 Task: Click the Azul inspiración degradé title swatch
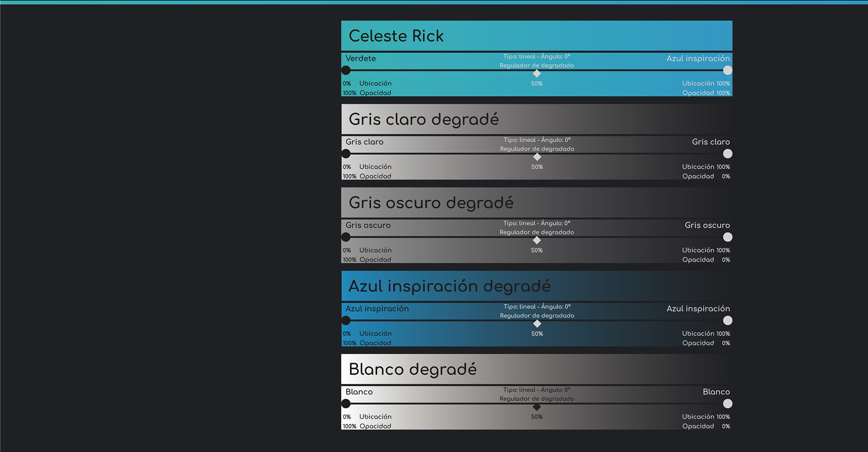tap(537, 286)
